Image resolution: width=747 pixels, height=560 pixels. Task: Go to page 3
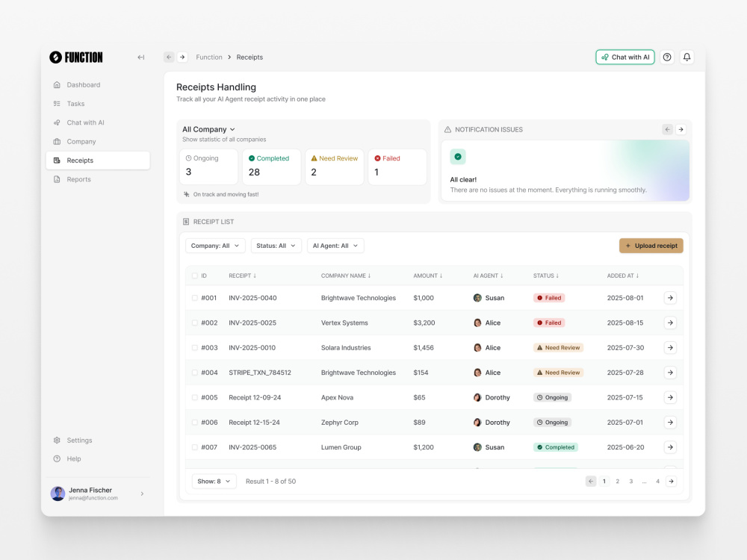[x=630, y=482]
